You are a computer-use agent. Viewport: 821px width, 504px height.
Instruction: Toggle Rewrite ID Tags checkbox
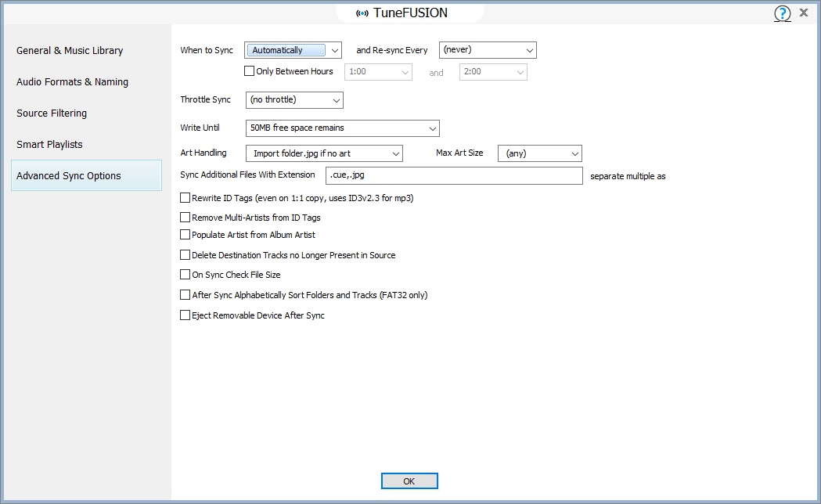click(185, 198)
